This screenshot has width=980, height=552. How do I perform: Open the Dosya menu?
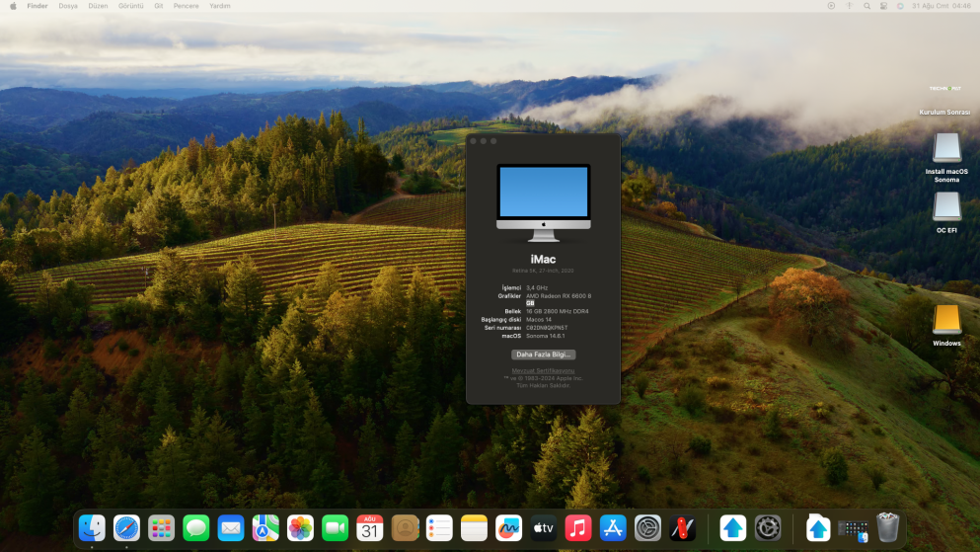(68, 6)
